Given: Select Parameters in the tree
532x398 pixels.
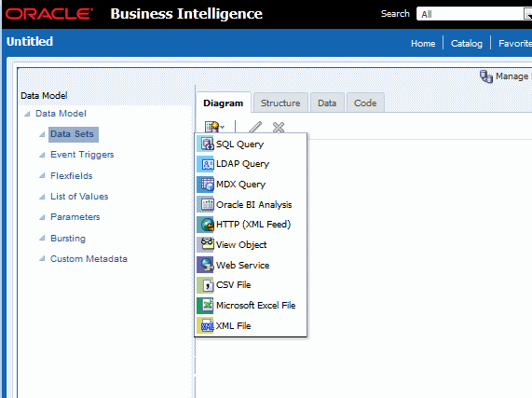Looking at the screenshot, I should pyautogui.click(x=75, y=217).
